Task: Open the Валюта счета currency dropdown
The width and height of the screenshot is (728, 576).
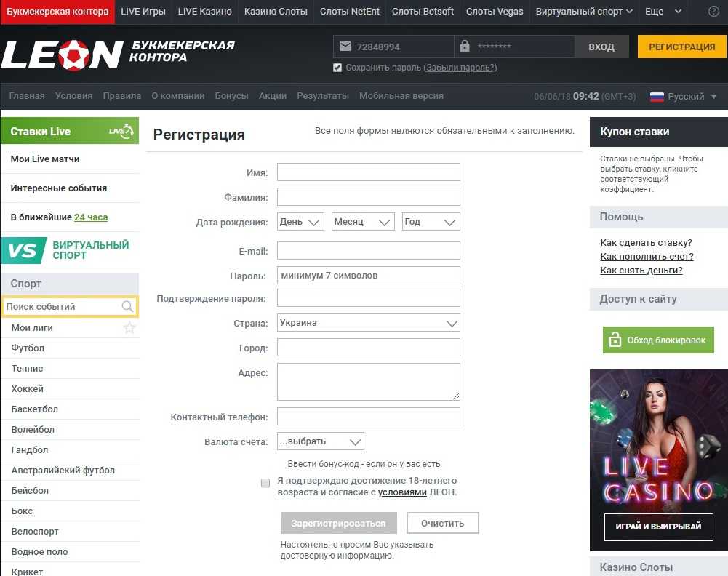Action: click(320, 441)
